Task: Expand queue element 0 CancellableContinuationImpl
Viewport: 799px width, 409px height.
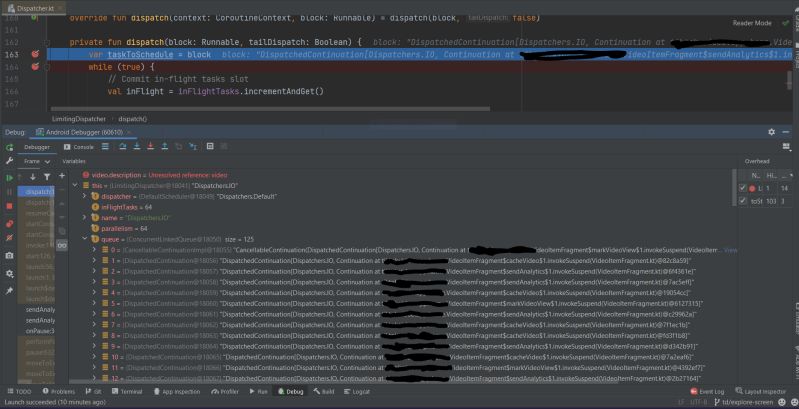Action: click(x=94, y=250)
